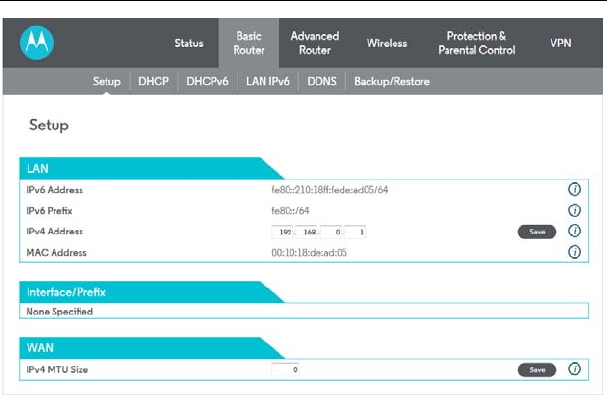This screenshot has height=395, width=607.
Task: Select the MAC value 00:10:18:de:ad:05
Action: [x=309, y=252]
